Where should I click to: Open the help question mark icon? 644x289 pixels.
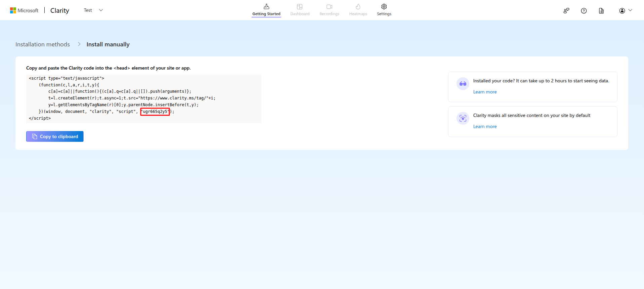584,11
